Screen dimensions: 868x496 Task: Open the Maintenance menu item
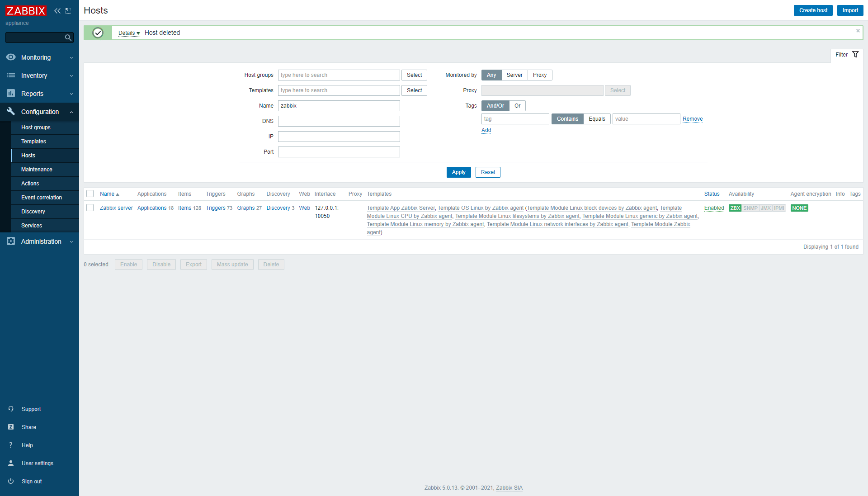[x=37, y=170]
